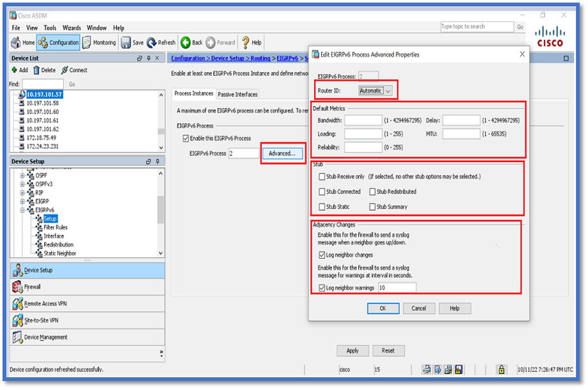Open the RIP routing node
This screenshot has width=588, height=390.
tap(40, 193)
